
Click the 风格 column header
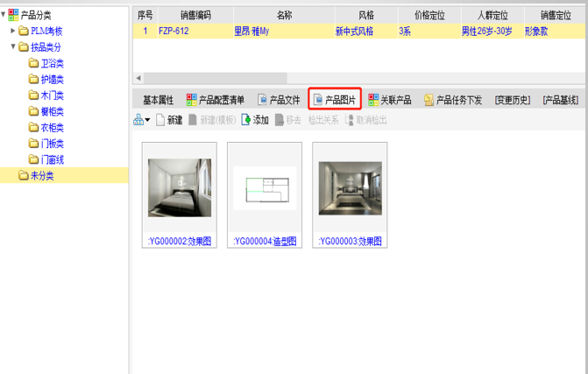[x=366, y=15]
